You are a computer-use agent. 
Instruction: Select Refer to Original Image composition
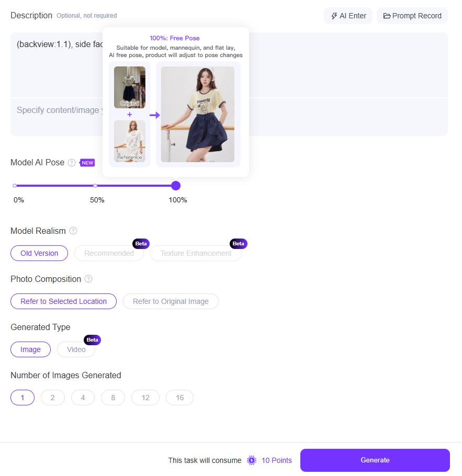[x=171, y=301]
